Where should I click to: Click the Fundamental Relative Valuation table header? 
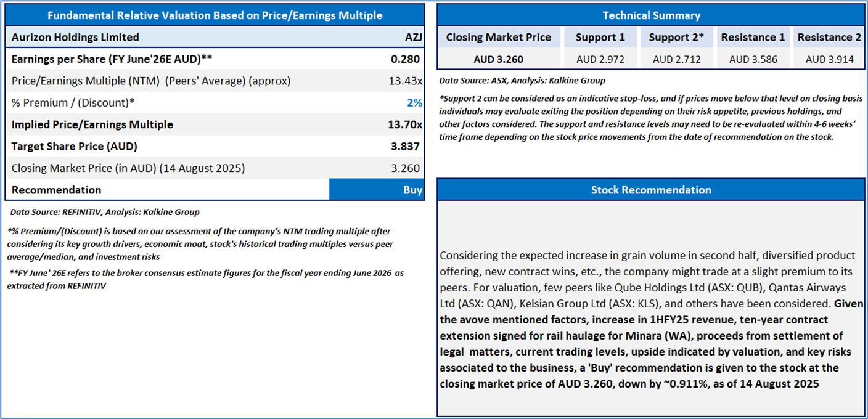[x=215, y=15]
